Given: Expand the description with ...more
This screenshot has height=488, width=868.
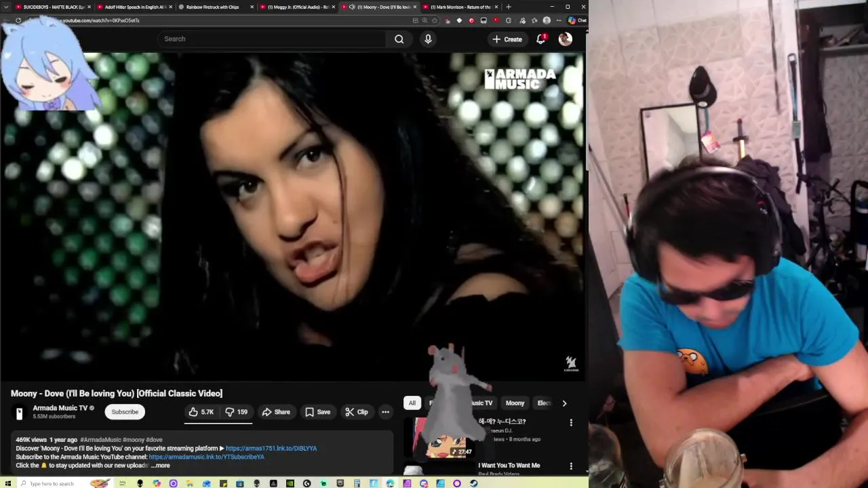Looking at the screenshot, I should point(161,466).
